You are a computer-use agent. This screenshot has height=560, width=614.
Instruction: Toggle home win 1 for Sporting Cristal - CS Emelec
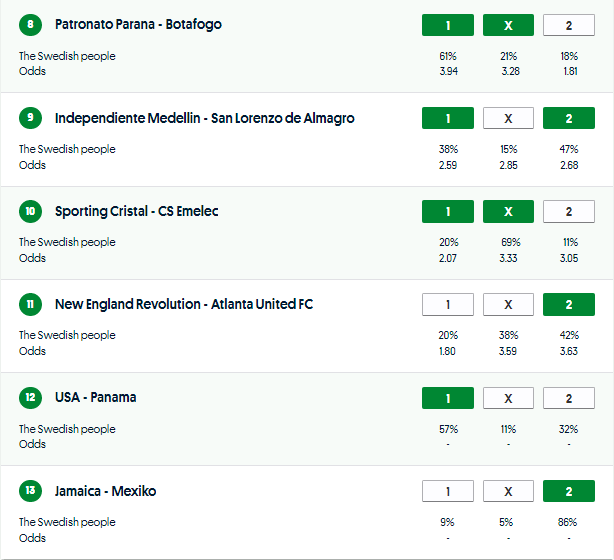click(x=448, y=211)
